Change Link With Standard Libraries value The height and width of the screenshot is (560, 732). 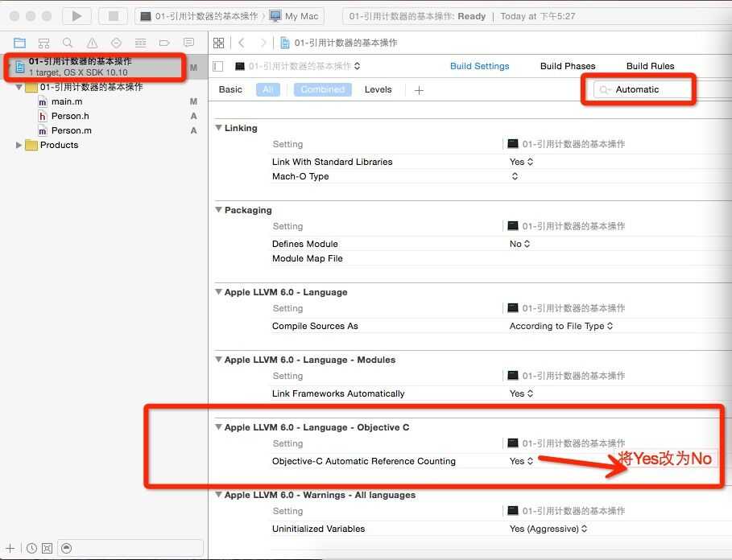point(521,162)
